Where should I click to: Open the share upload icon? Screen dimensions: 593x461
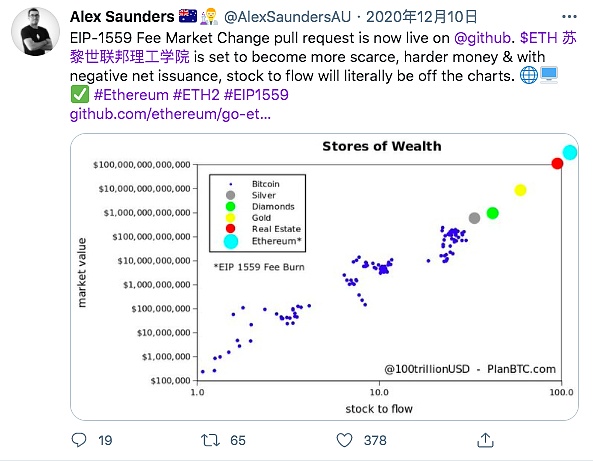click(485, 440)
